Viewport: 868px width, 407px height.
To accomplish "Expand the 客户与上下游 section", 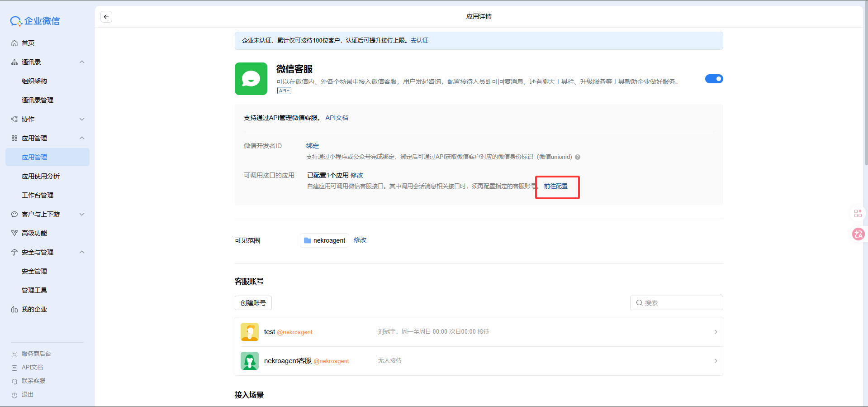I will tap(82, 214).
